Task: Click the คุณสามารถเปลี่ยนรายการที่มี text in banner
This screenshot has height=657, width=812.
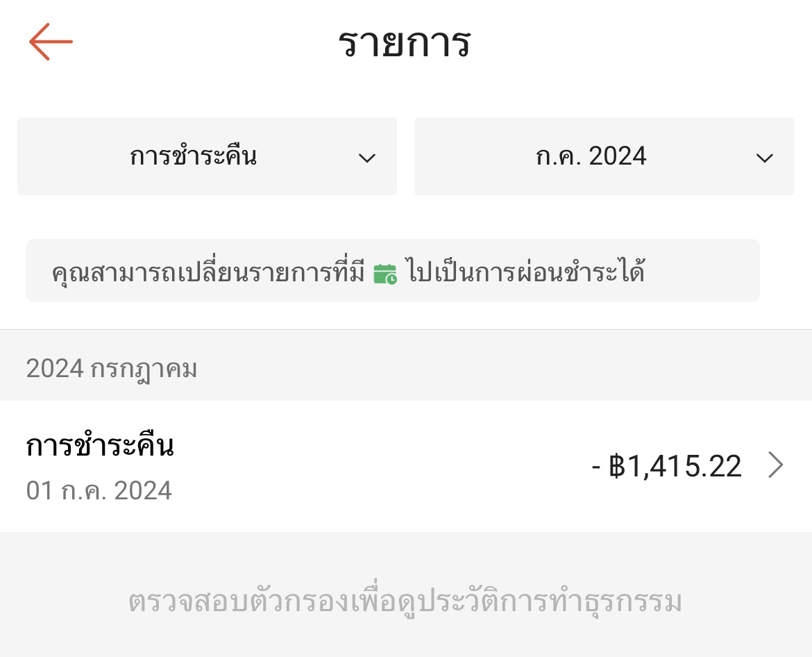Action: (x=208, y=272)
